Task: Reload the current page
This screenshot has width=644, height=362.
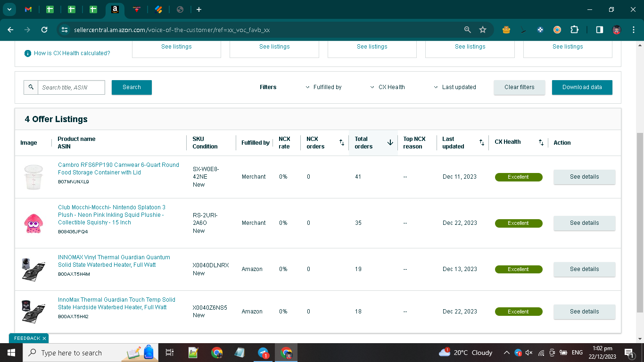Action: (x=44, y=30)
